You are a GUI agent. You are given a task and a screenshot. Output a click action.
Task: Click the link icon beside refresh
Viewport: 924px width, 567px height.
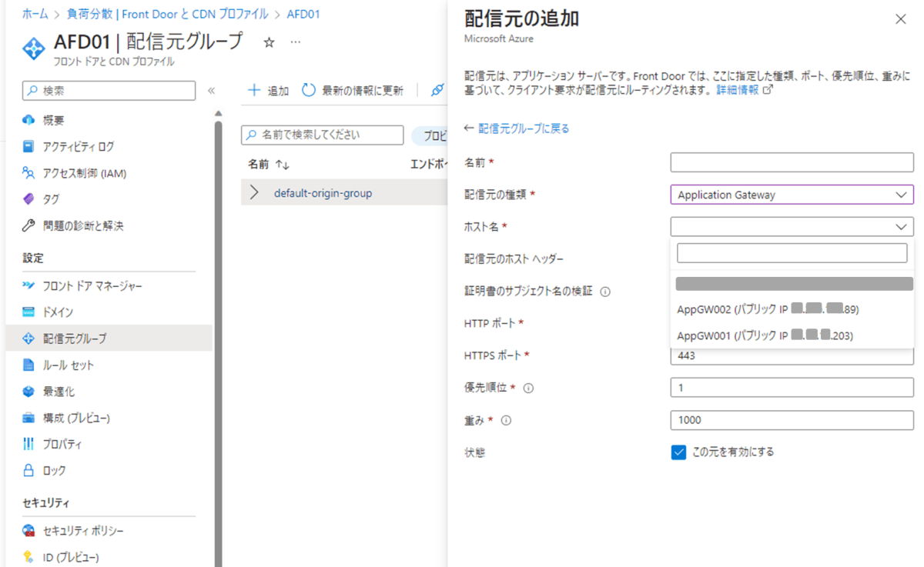[437, 91]
